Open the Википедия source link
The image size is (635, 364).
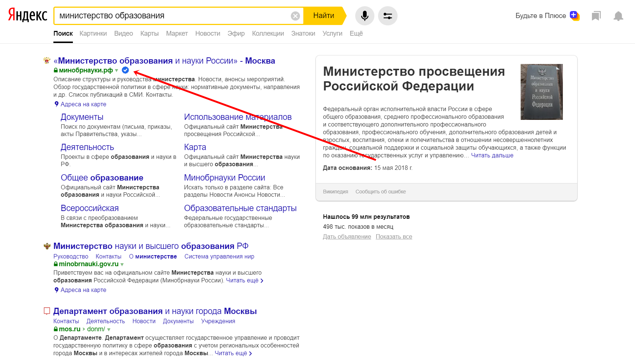[335, 192]
